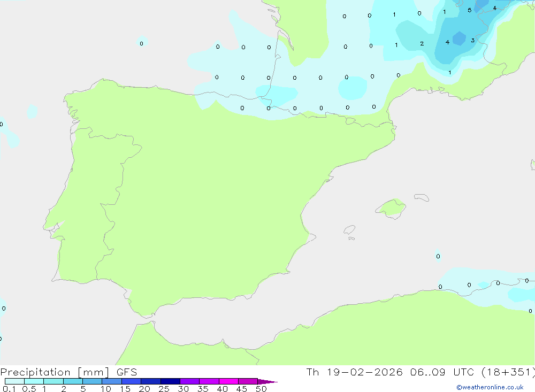Select the 45–50 mm legend swatch
This screenshot has width=535, height=392.
(x=248, y=381)
